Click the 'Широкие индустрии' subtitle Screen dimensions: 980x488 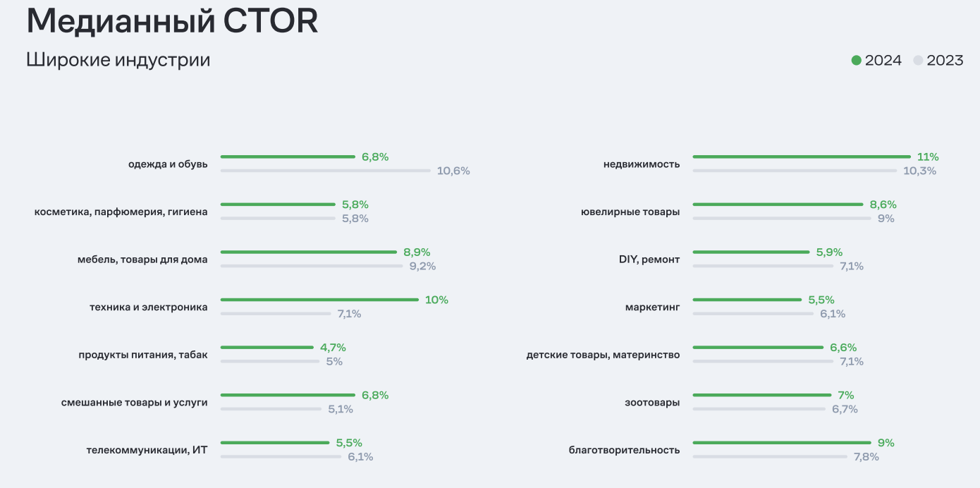118,60
